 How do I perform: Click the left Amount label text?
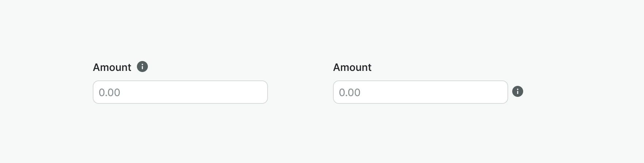point(112,67)
